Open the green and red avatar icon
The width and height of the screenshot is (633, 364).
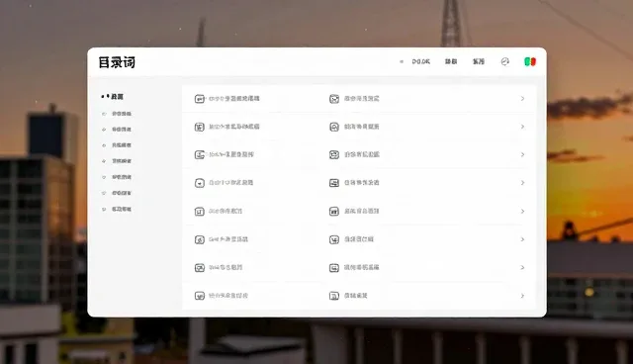[x=530, y=61]
